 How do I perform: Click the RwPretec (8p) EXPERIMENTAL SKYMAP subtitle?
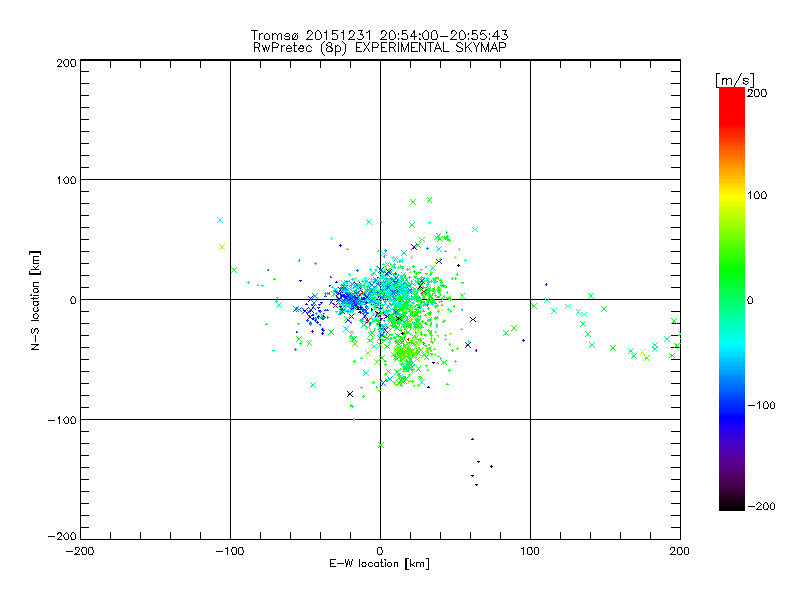[x=379, y=48]
